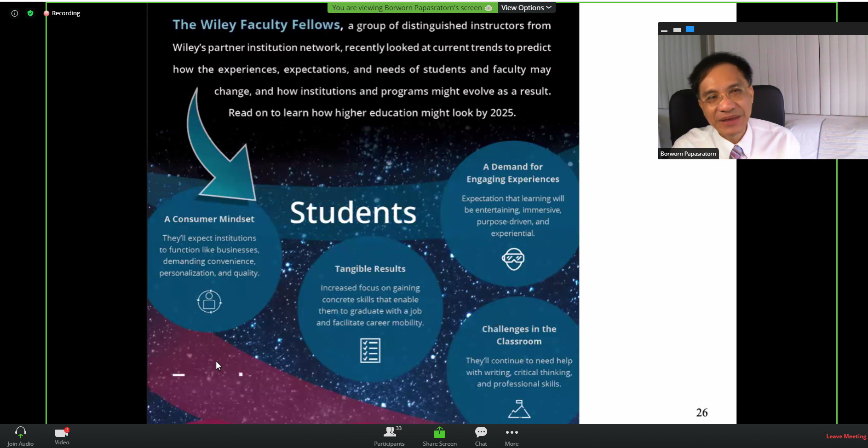
Task: Click the large teal arrow graphic
Action: (221, 145)
